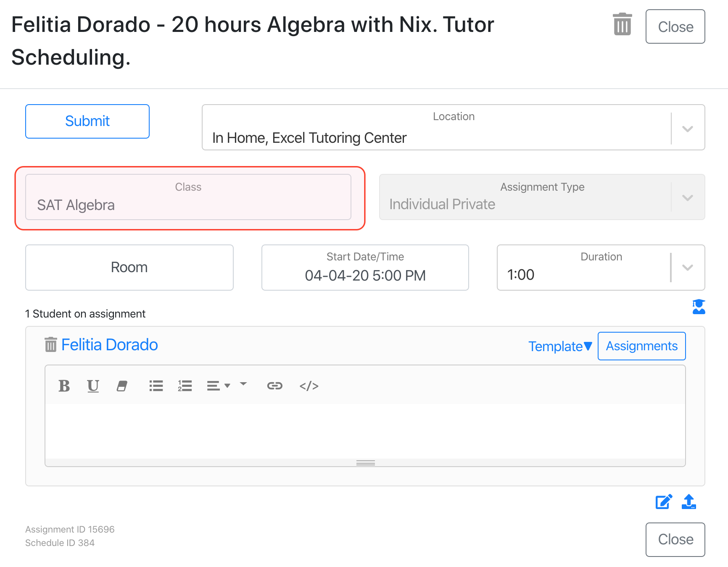This screenshot has height=567, width=728.
Task: Click the Start Date/Time field
Action: [x=365, y=268]
